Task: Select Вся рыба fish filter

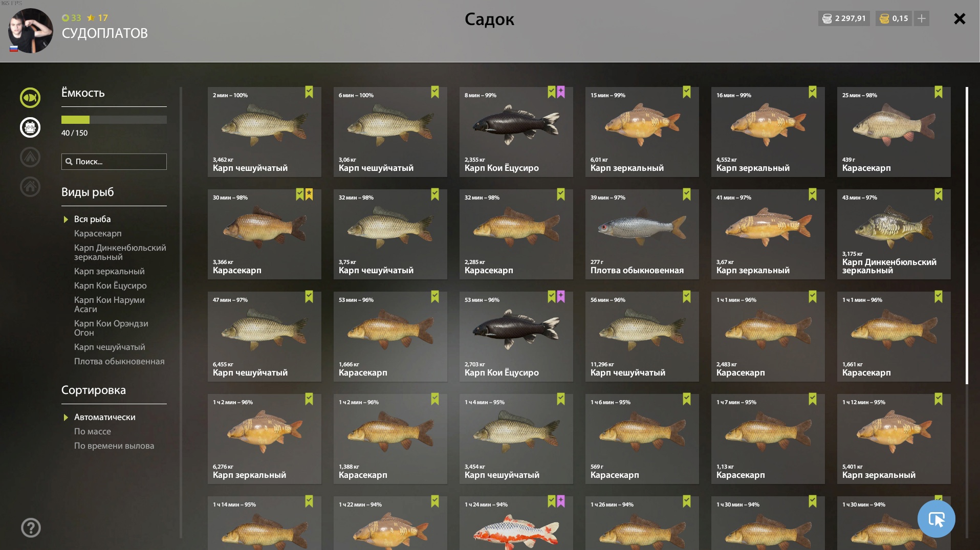Action: coord(92,219)
